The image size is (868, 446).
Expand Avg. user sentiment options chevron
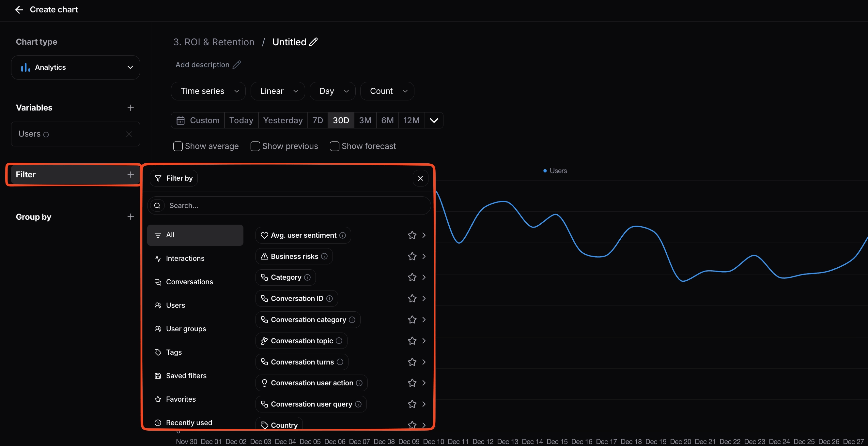pos(424,235)
